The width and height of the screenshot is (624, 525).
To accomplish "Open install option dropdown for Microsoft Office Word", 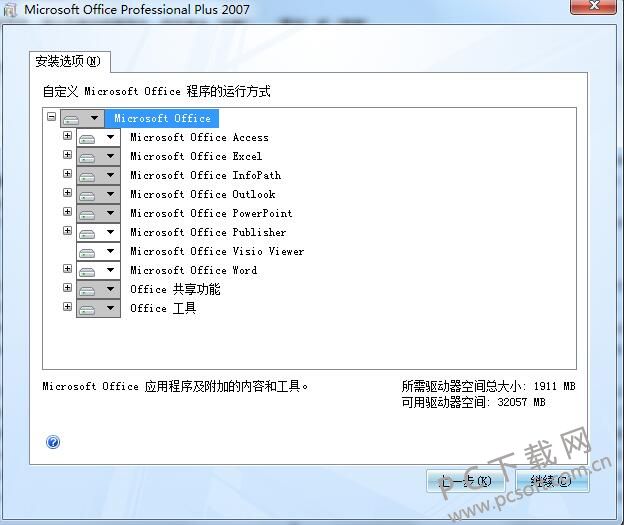I will (98, 270).
